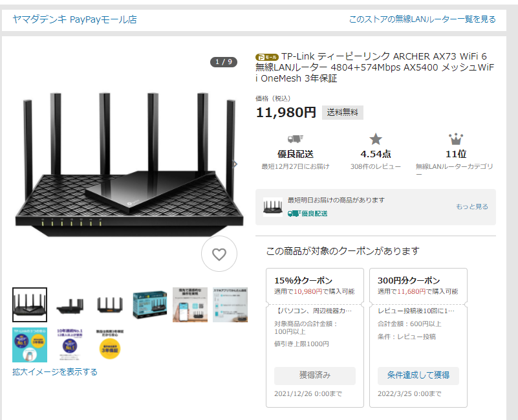The image size is (518, 420).
Task: Click the レビュー投稿後10回に1… coupon description
Action: pyautogui.click(x=416, y=311)
